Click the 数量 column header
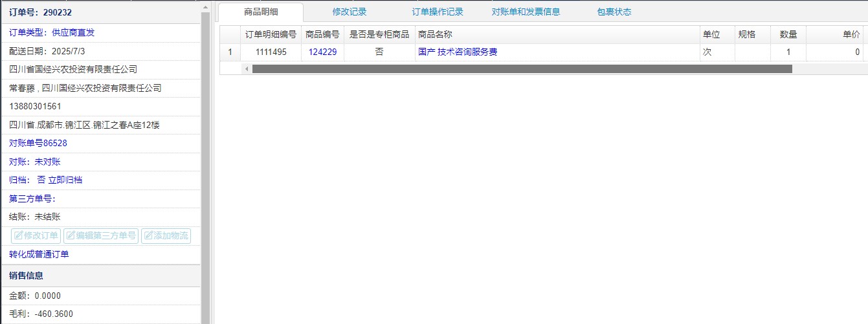Screen dimensions: 868x324 point(788,34)
